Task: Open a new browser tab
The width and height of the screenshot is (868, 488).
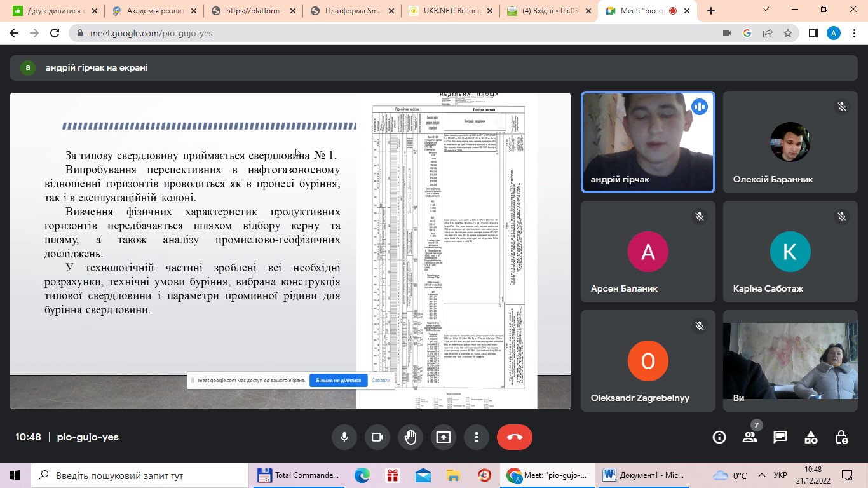Action: [711, 11]
